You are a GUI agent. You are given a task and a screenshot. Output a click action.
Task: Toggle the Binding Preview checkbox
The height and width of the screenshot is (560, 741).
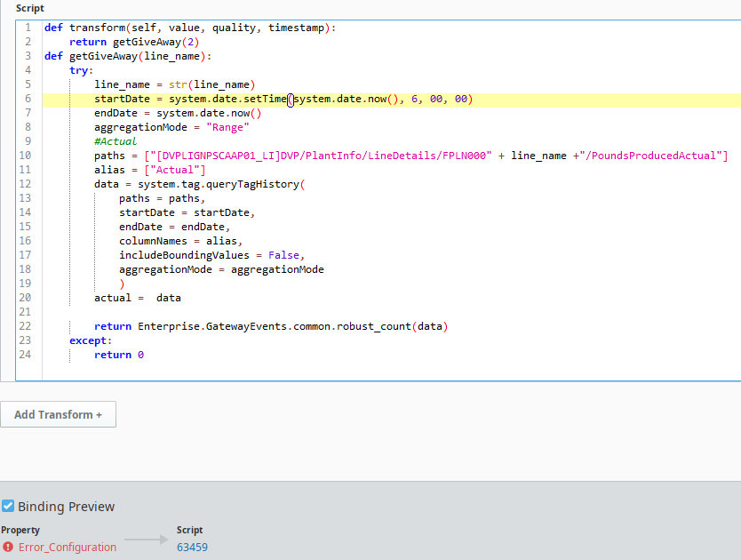(x=8, y=506)
